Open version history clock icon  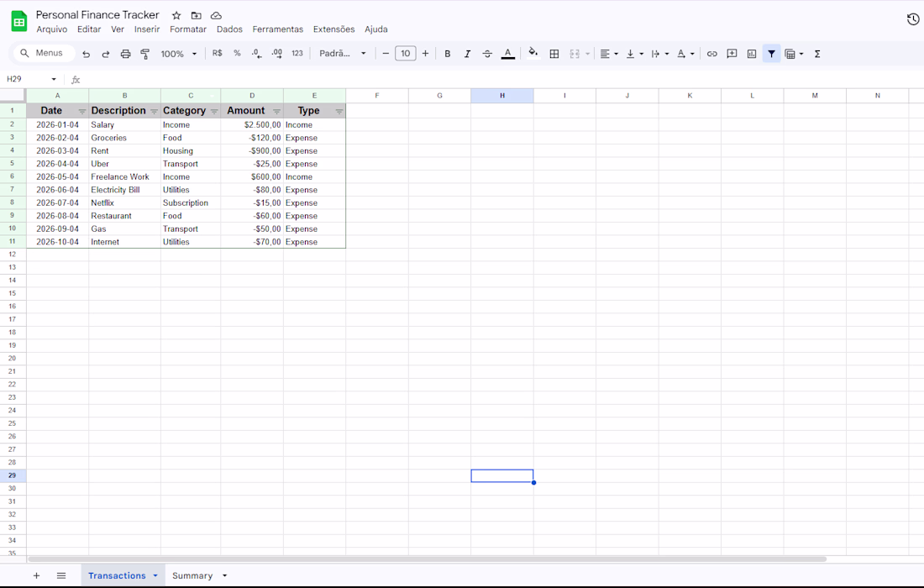[913, 19]
